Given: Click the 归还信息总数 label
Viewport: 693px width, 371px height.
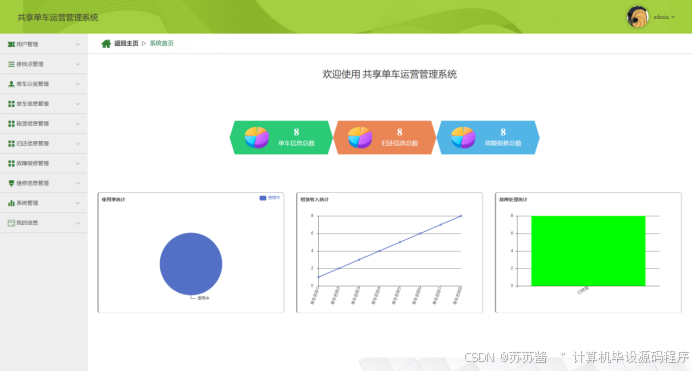Looking at the screenshot, I should coord(400,143).
